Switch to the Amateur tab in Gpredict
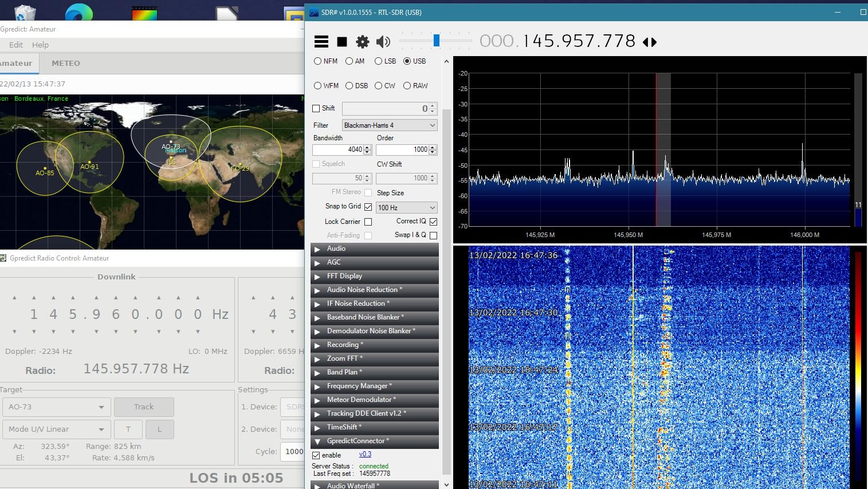Viewport: 868px width, 489px height. click(17, 64)
